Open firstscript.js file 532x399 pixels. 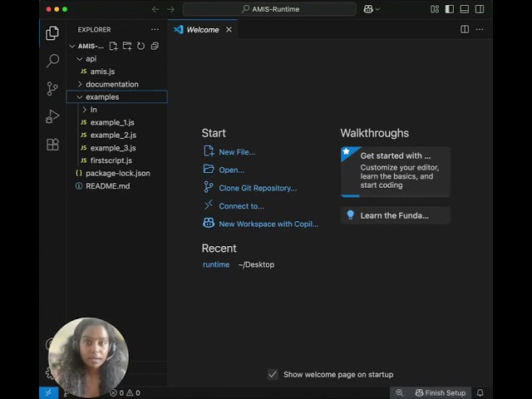(x=116, y=160)
